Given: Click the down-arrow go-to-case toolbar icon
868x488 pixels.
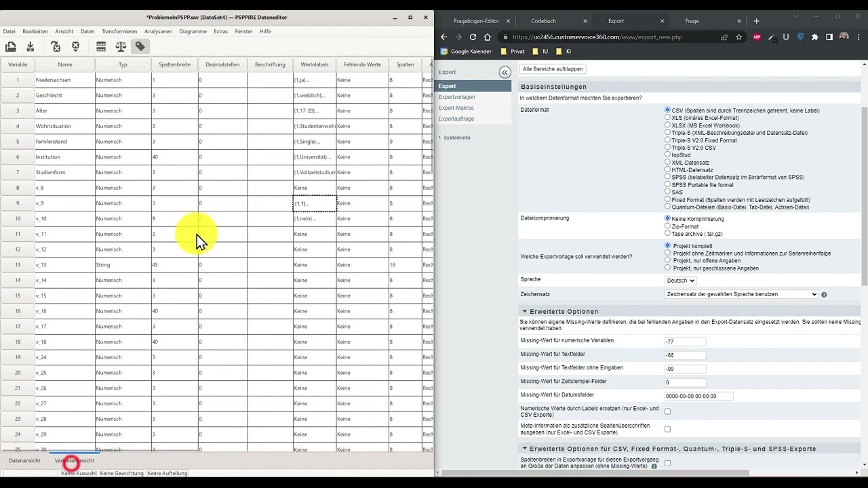Looking at the screenshot, I should pyautogui.click(x=76, y=47).
